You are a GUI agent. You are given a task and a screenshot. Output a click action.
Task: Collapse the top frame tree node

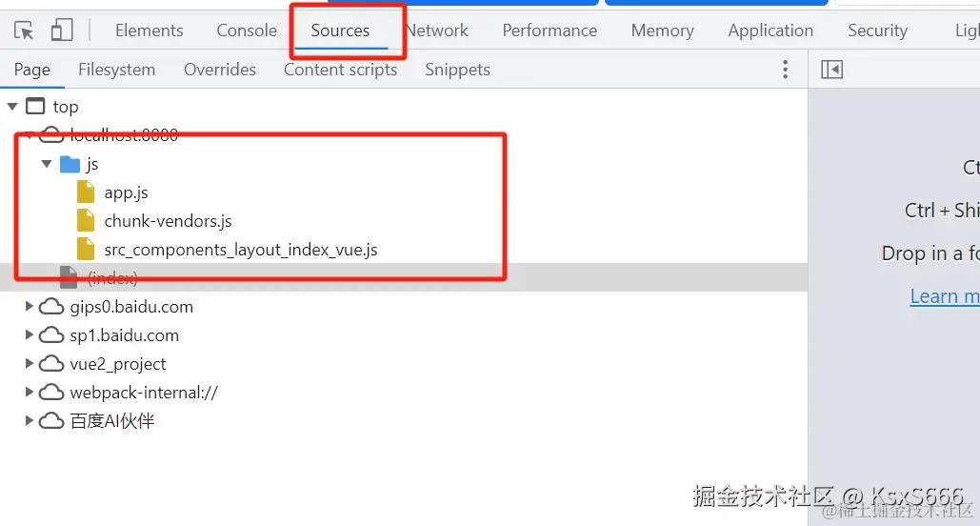[11, 107]
